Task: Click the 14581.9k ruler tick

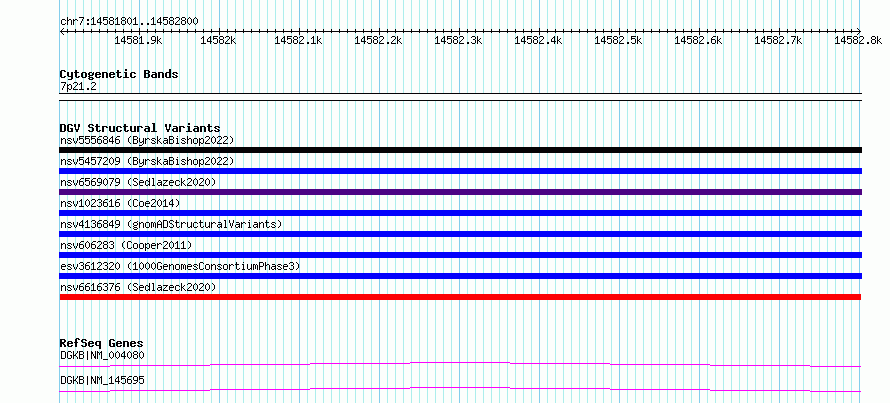Action: point(139,40)
